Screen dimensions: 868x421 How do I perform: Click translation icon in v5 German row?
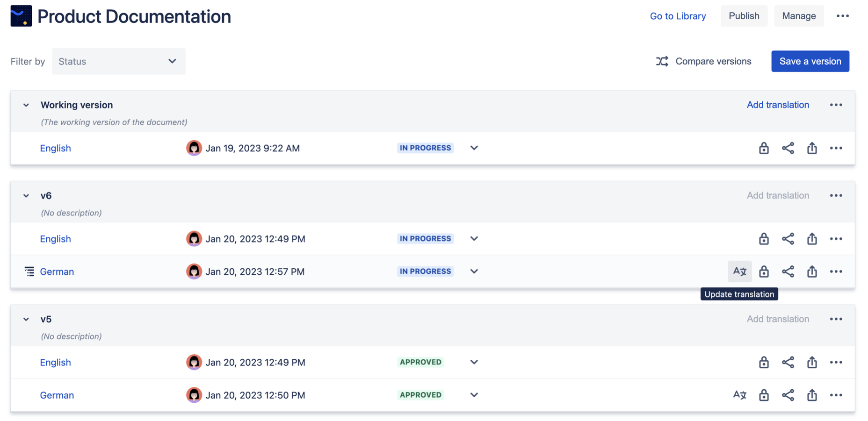739,395
